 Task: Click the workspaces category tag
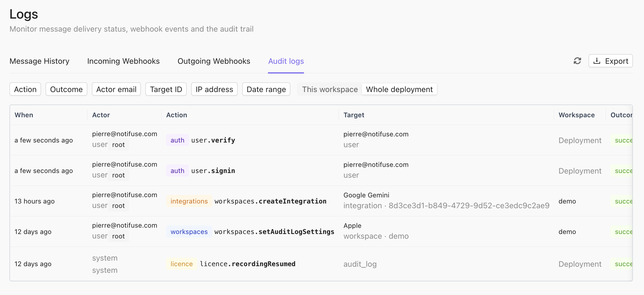pyautogui.click(x=189, y=232)
